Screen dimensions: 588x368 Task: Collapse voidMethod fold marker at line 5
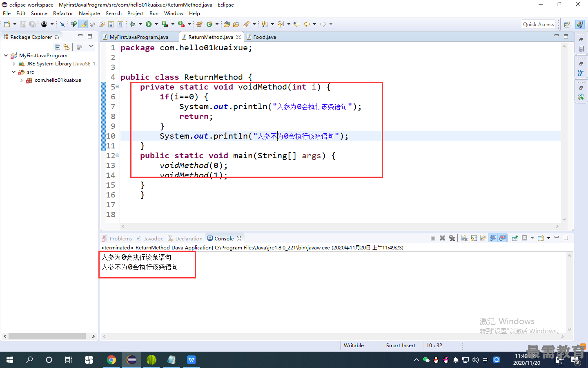coord(118,87)
